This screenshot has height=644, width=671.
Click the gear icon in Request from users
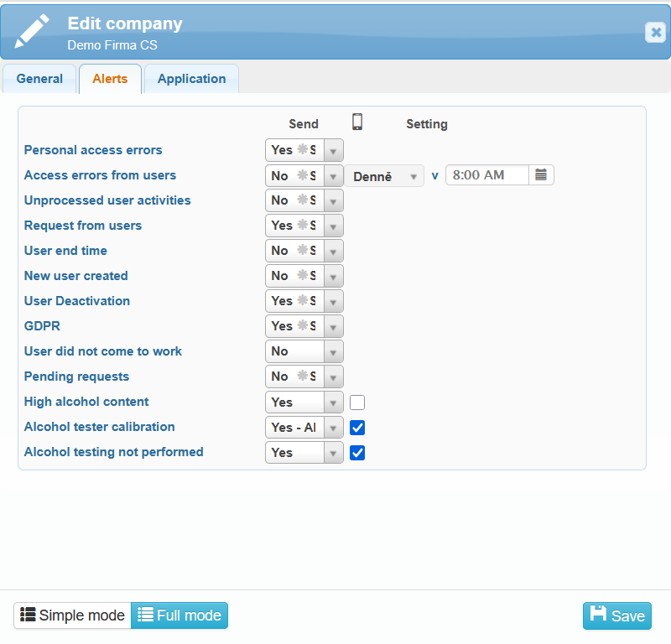coord(303,226)
